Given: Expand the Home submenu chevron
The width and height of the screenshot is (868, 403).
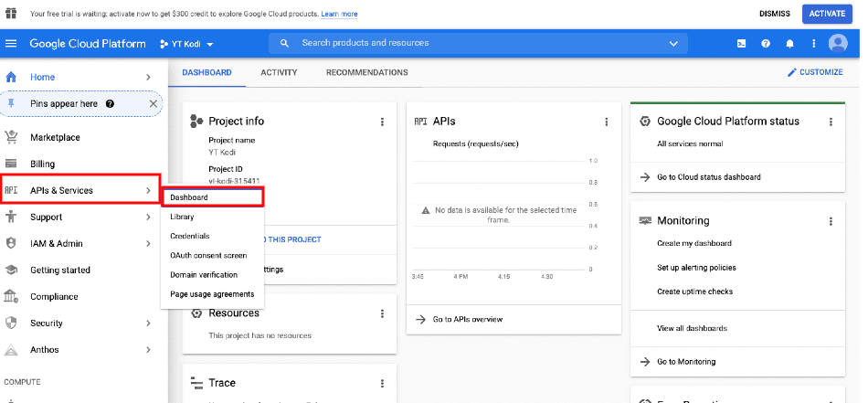Looking at the screenshot, I should point(148,77).
